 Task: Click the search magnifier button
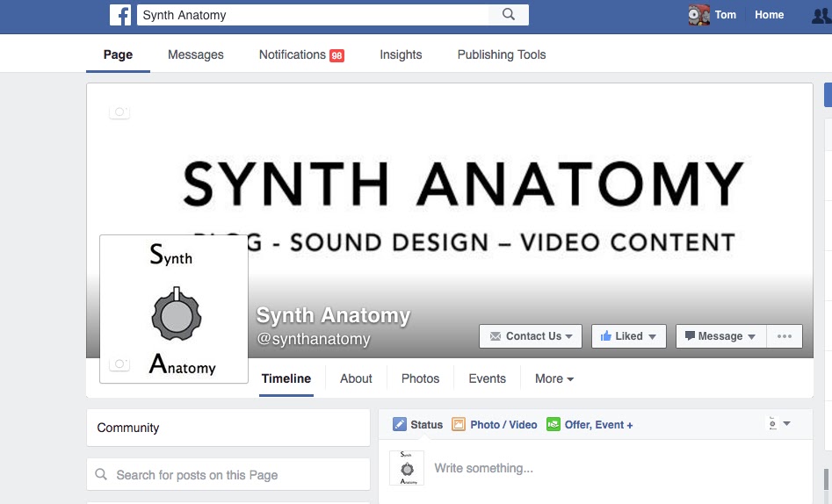click(509, 15)
